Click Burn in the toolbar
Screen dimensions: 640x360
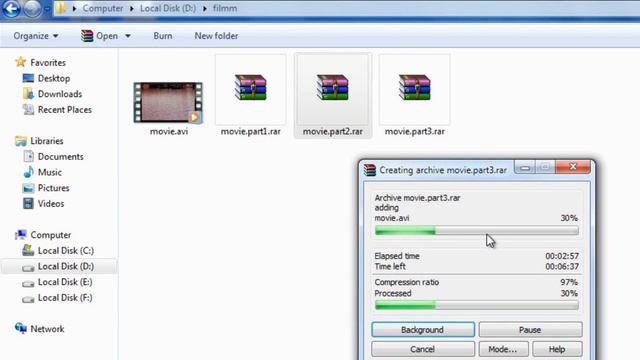[x=162, y=36]
